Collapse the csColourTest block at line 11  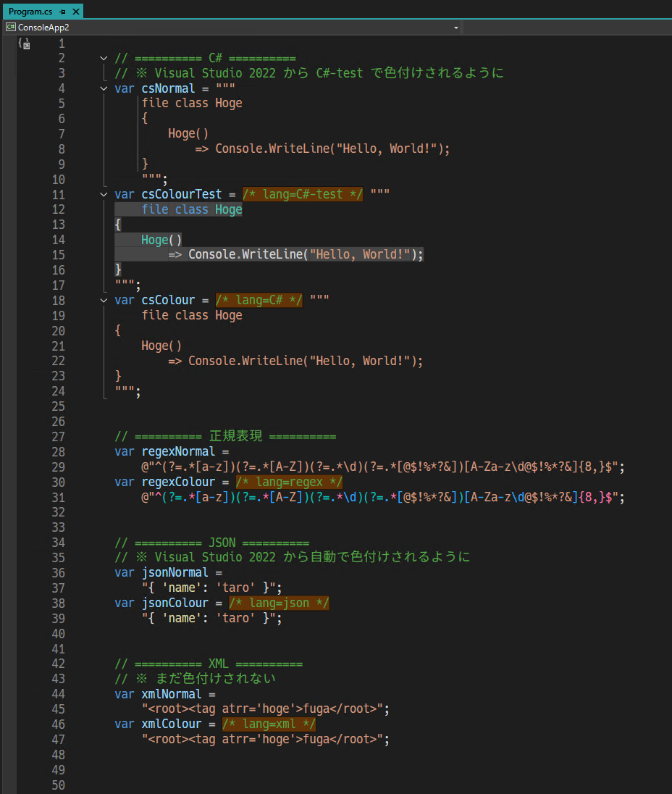[x=104, y=194]
